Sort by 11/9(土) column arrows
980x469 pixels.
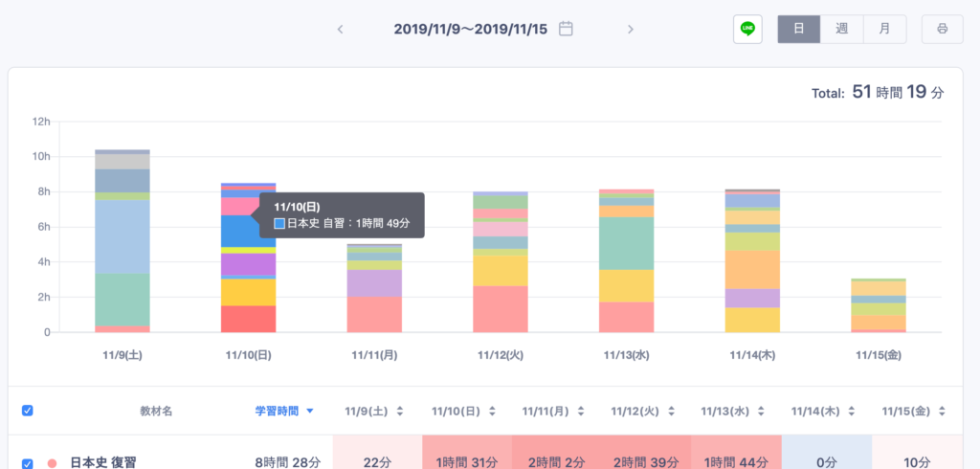[x=402, y=411]
